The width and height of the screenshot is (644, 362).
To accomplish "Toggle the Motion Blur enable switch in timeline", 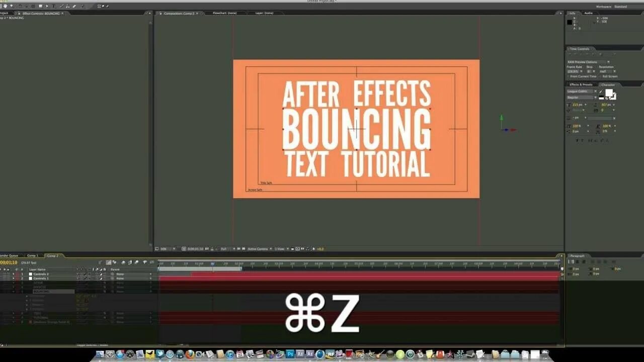I will (136, 262).
